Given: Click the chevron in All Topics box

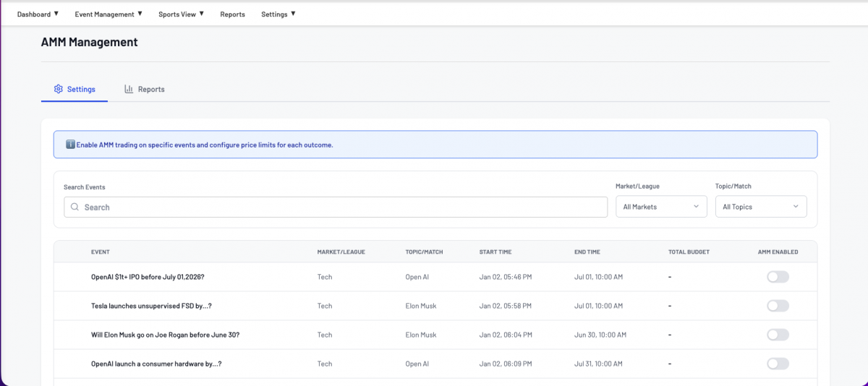Looking at the screenshot, I should [x=796, y=207].
